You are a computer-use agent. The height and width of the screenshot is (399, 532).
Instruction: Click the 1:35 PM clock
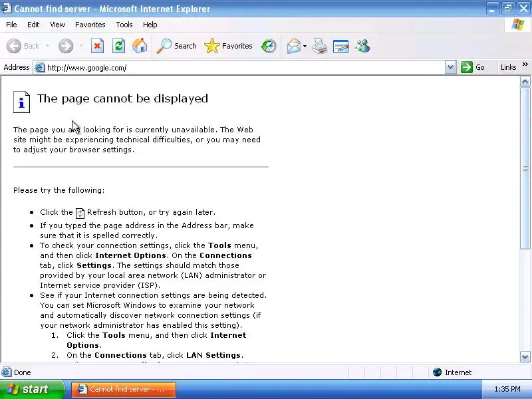point(507,389)
